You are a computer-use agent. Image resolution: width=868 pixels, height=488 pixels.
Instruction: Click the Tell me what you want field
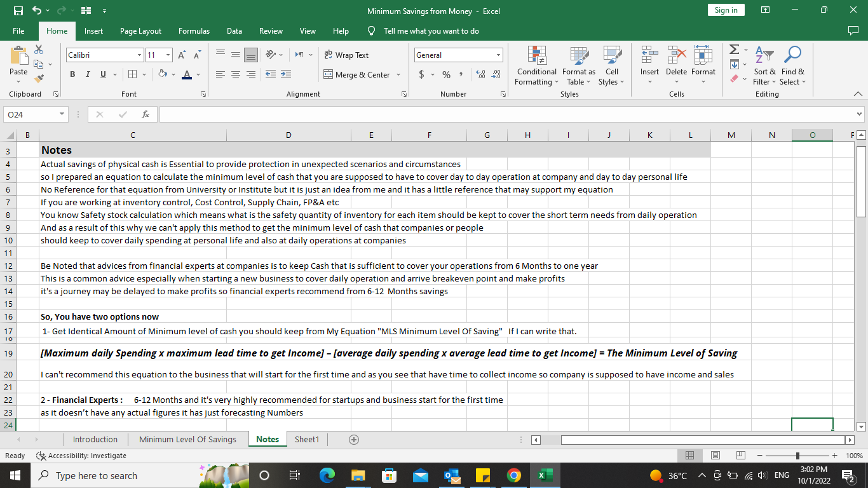tap(431, 30)
